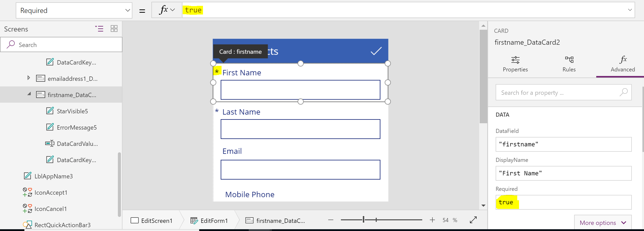This screenshot has height=231, width=644.
Task: Zoom out with the minus icon
Action: (x=331, y=220)
